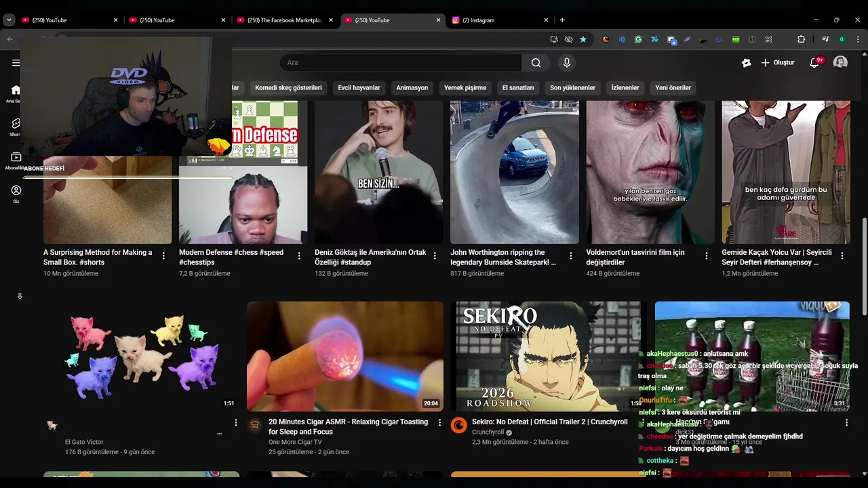Select the Animasyon filter chip
Image resolution: width=868 pixels, height=488 pixels.
[x=412, y=87]
